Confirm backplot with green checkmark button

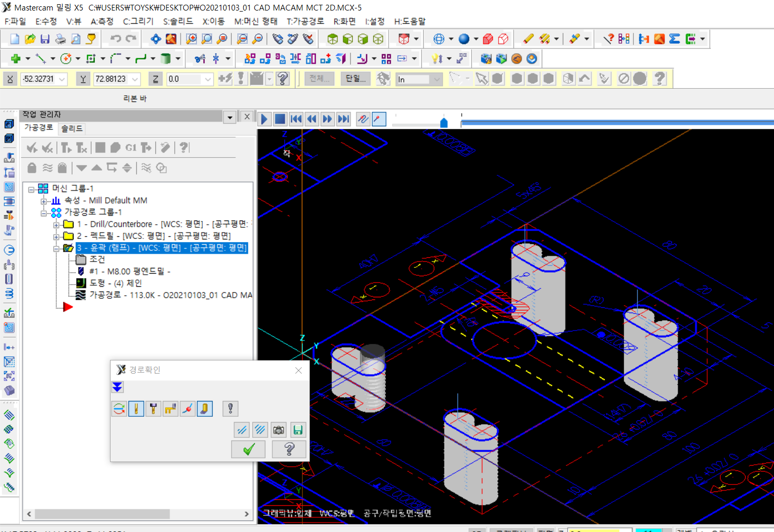[249, 449]
